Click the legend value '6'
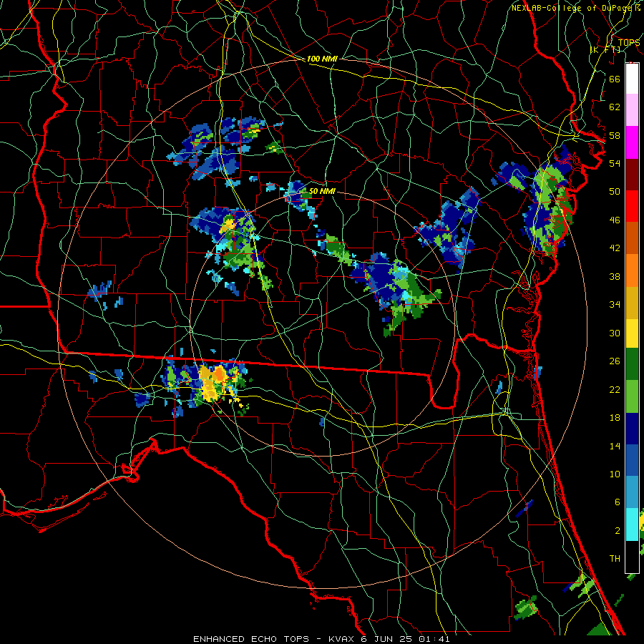The height and width of the screenshot is (644, 644). [617, 502]
